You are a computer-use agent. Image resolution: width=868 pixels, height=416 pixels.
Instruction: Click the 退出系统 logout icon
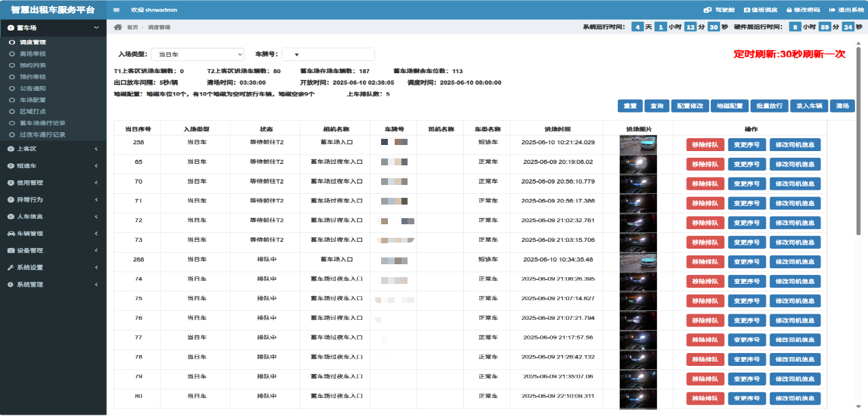(x=831, y=10)
